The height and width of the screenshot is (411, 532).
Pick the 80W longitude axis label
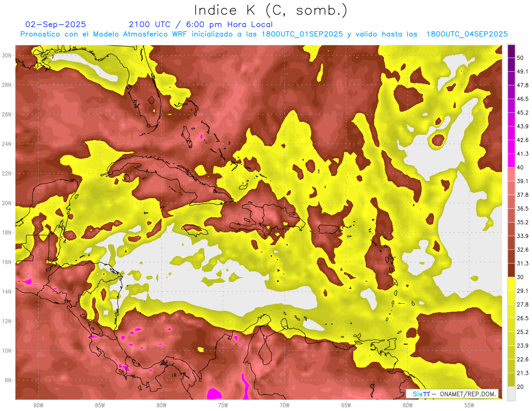coord(161,405)
